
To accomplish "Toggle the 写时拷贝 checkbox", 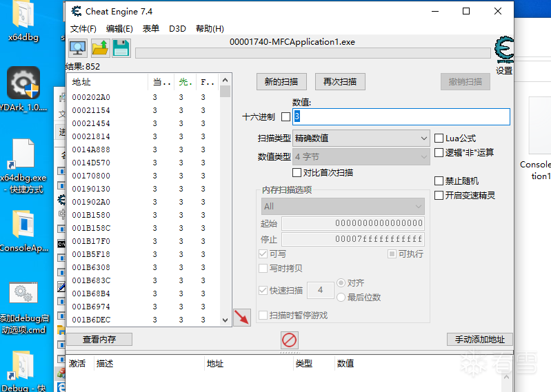I will 263,269.
